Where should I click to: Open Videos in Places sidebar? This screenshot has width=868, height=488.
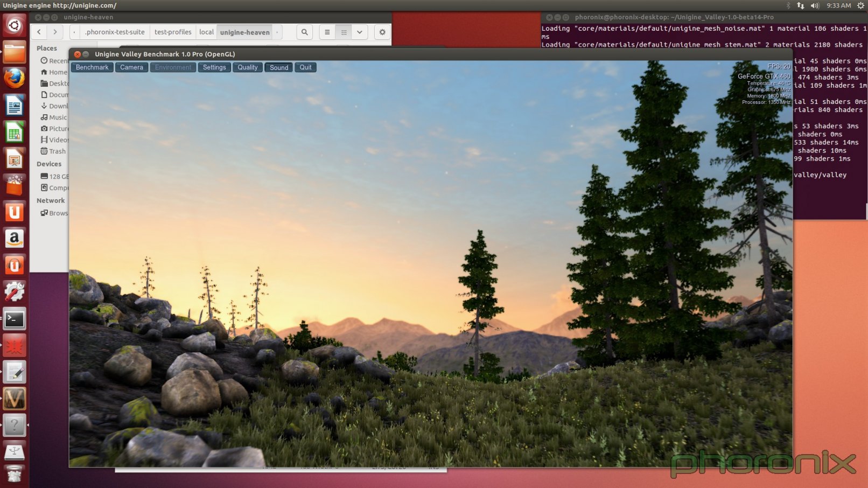tap(54, 140)
